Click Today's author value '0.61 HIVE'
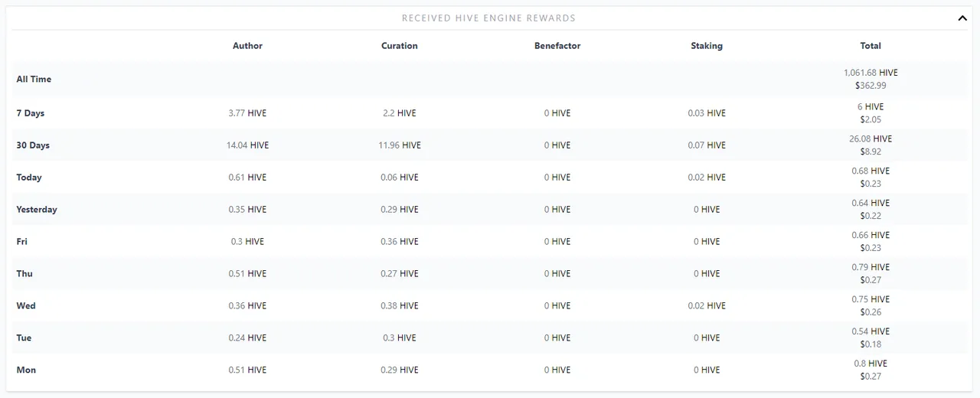980x398 pixels. pos(247,178)
